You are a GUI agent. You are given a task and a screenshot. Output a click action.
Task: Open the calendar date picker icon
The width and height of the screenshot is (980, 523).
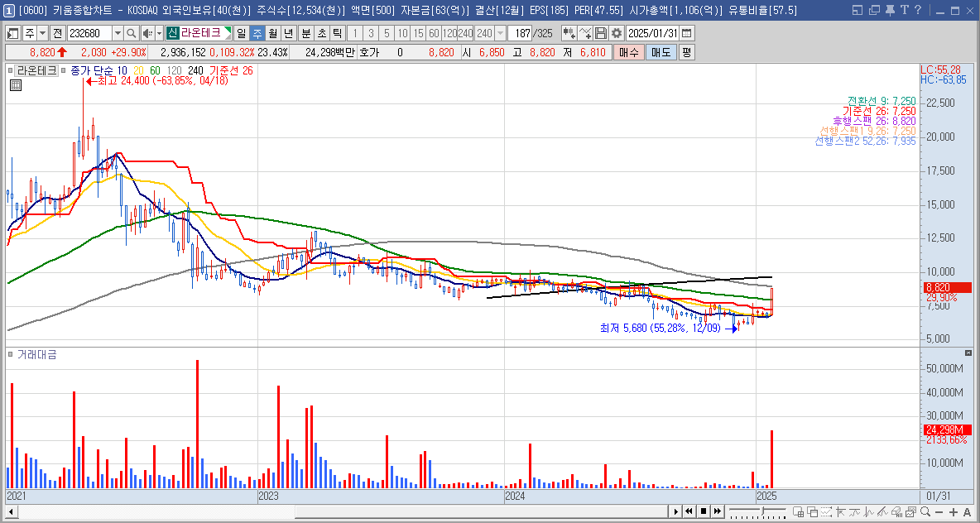[686, 33]
